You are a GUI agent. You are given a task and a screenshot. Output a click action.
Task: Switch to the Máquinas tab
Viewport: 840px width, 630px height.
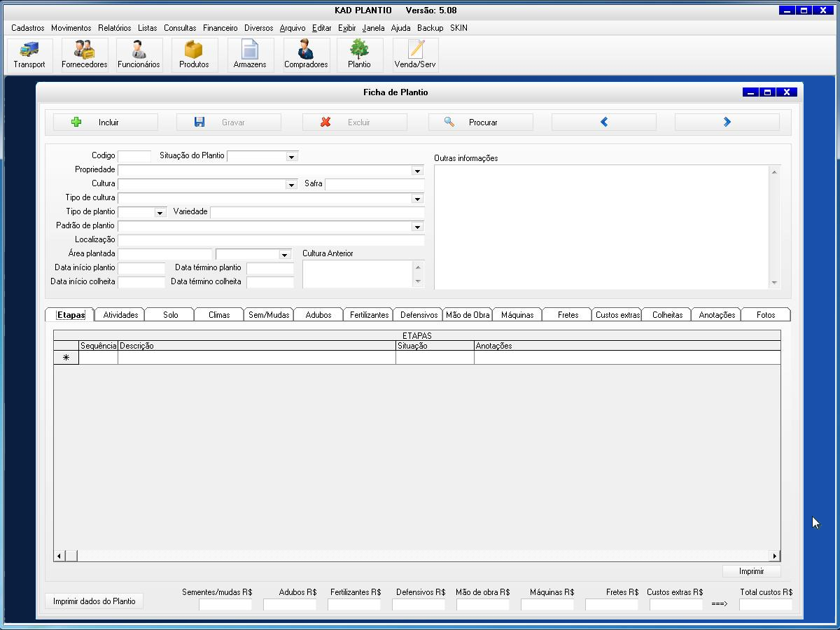517,315
